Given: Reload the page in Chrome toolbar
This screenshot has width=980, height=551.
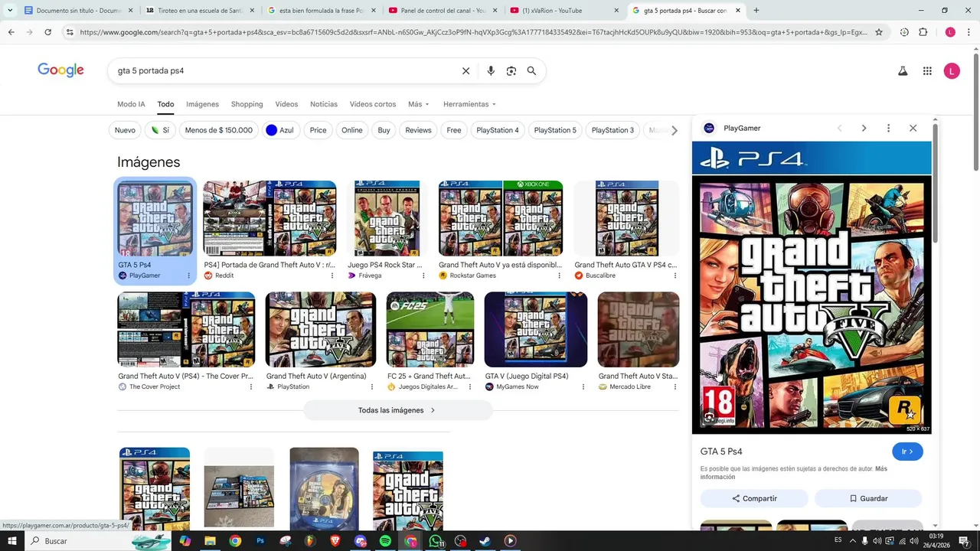Looking at the screenshot, I should (47, 32).
